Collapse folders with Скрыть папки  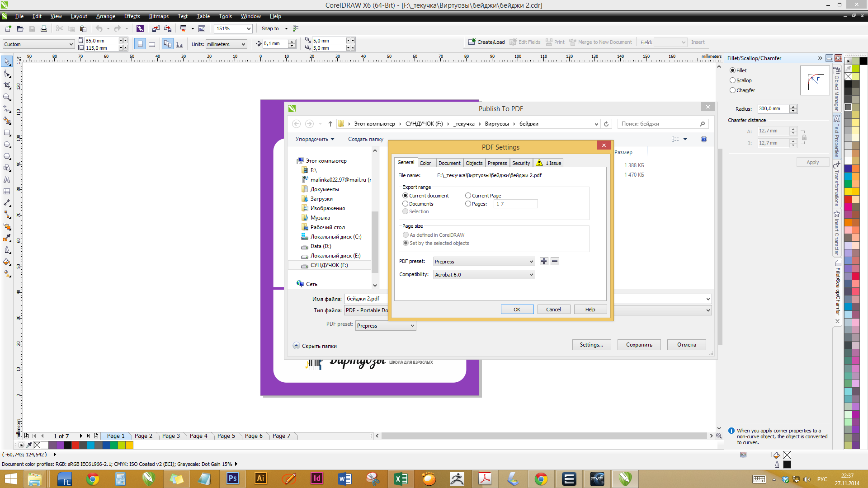315,346
